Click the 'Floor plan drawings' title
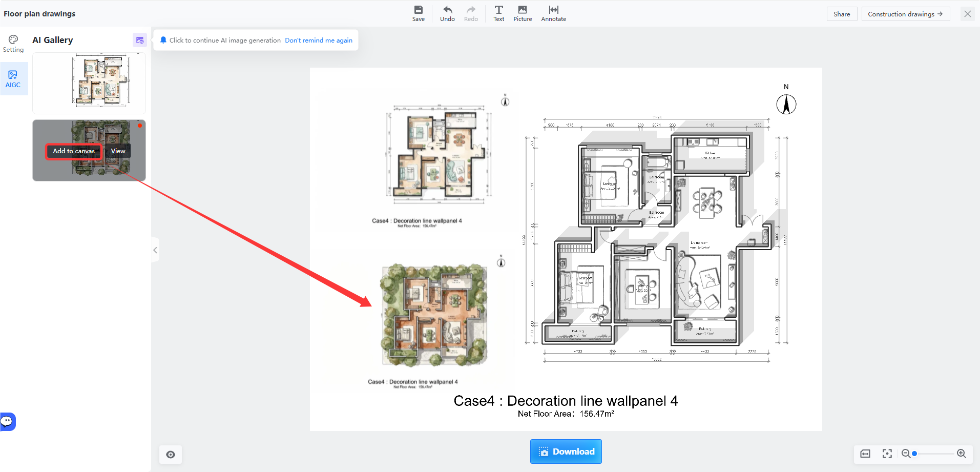This screenshot has width=980, height=472. (x=39, y=14)
